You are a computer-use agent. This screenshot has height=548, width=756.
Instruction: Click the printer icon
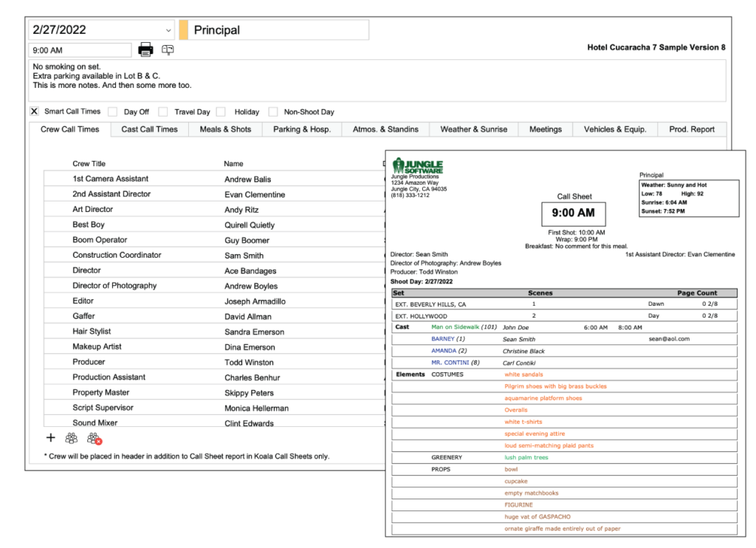point(145,49)
